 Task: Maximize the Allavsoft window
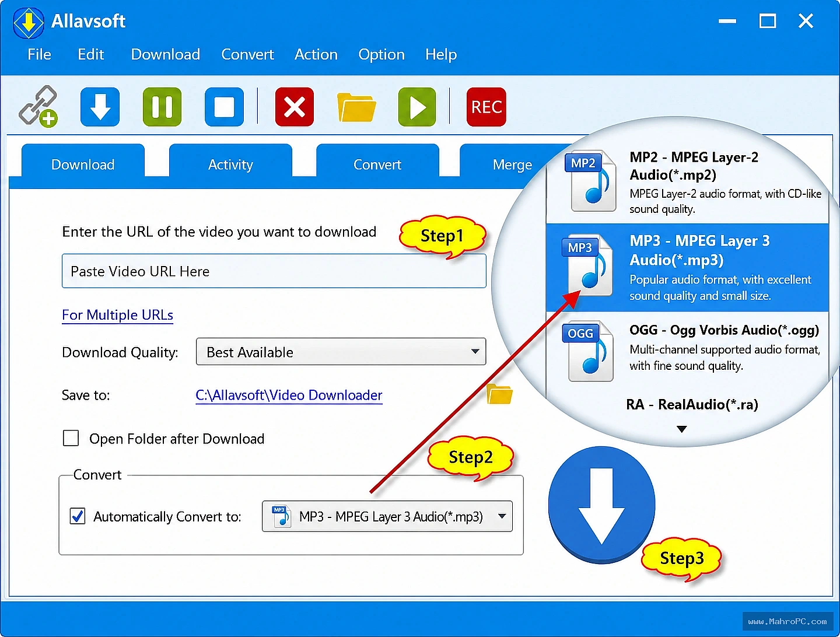[768, 22]
